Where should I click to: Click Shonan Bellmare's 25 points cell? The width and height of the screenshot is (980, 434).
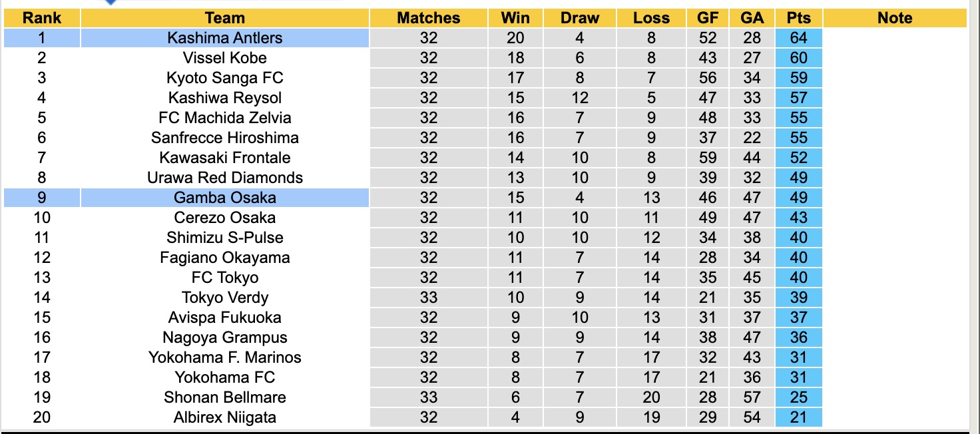click(798, 397)
